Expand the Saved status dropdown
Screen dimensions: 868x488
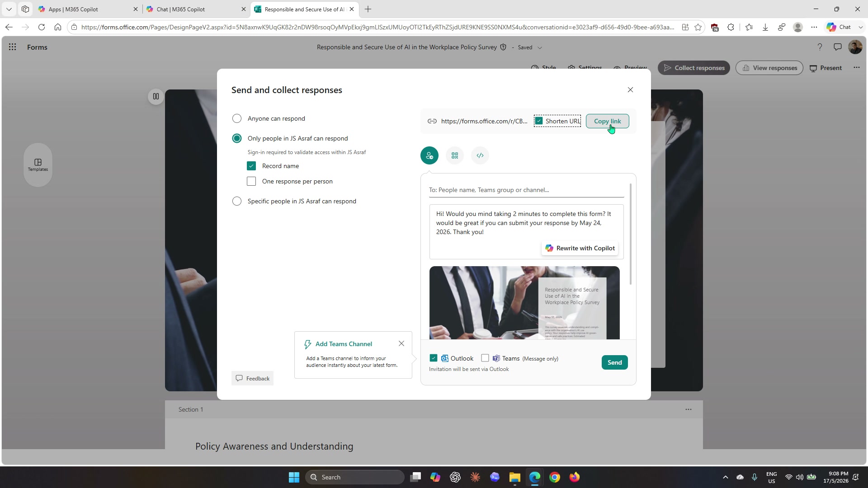(539, 47)
